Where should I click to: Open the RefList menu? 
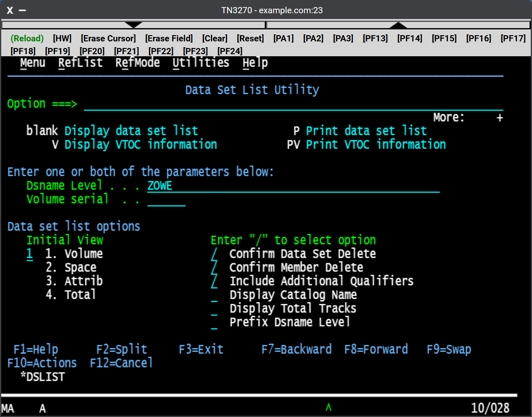click(x=80, y=62)
